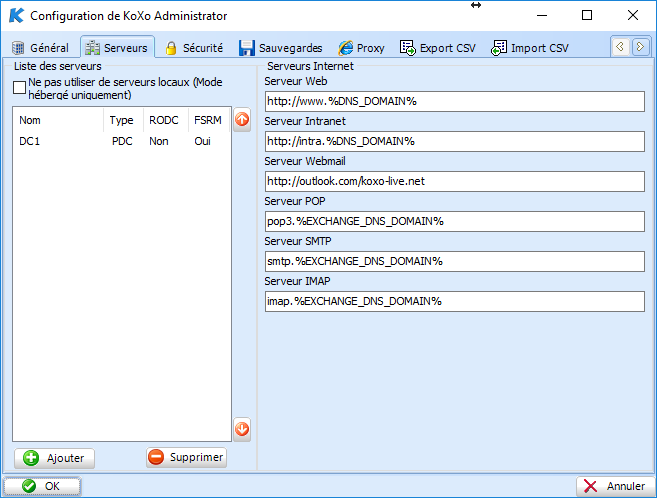The width and height of the screenshot is (657, 498).
Task: Enable 'Ne pas utiliser de serveurs locaux' checkbox
Action: click(19, 88)
